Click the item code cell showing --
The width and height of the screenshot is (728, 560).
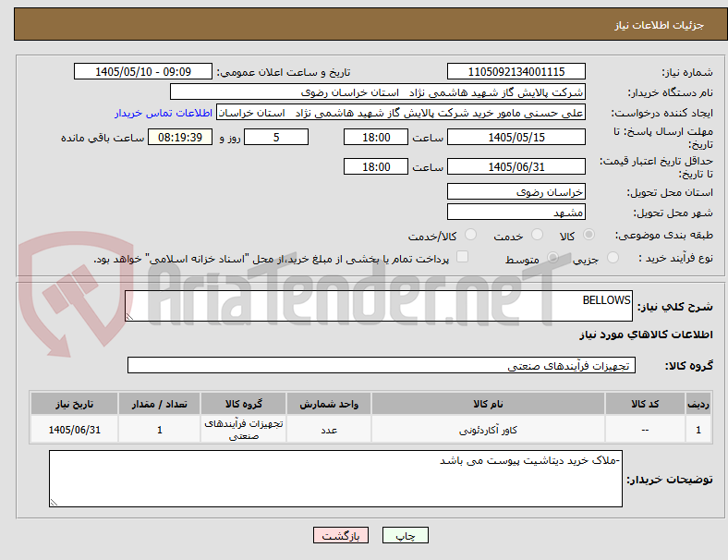pos(645,430)
